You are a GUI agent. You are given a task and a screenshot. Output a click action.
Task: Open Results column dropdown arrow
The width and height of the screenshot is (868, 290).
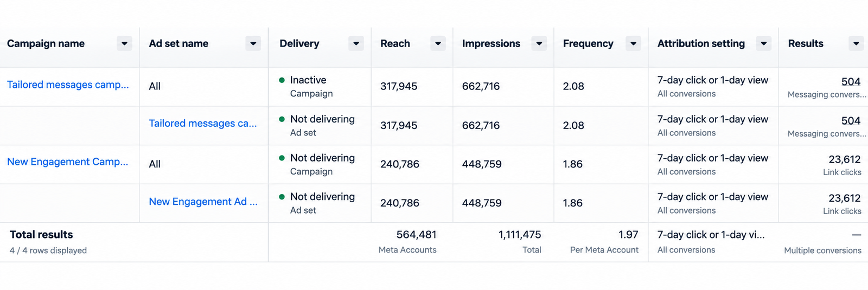click(856, 43)
